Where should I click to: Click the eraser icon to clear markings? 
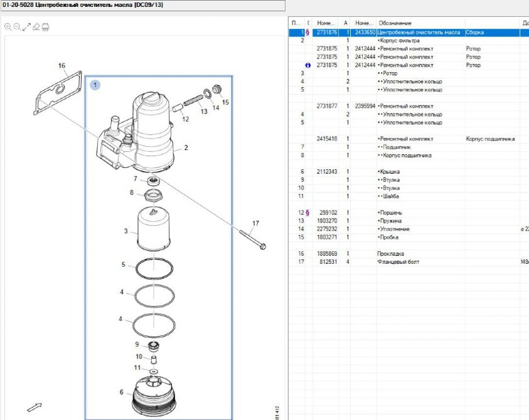pos(36,27)
